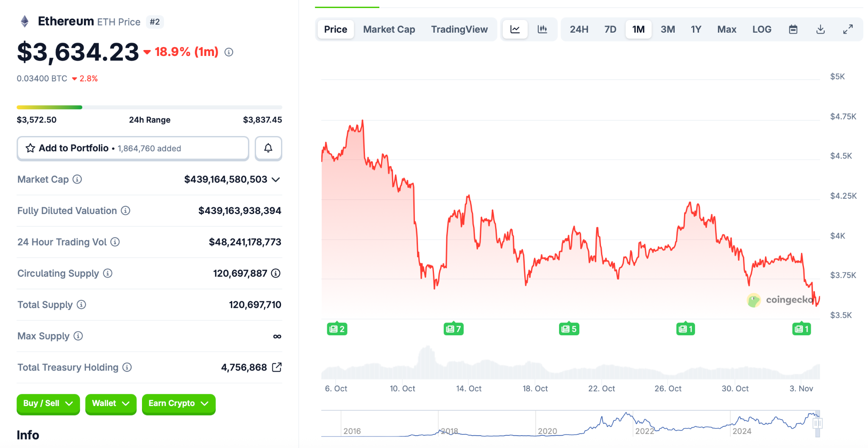Expand the Market Cap value chevron
The width and height of the screenshot is (868, 448).
click(276, 180)
